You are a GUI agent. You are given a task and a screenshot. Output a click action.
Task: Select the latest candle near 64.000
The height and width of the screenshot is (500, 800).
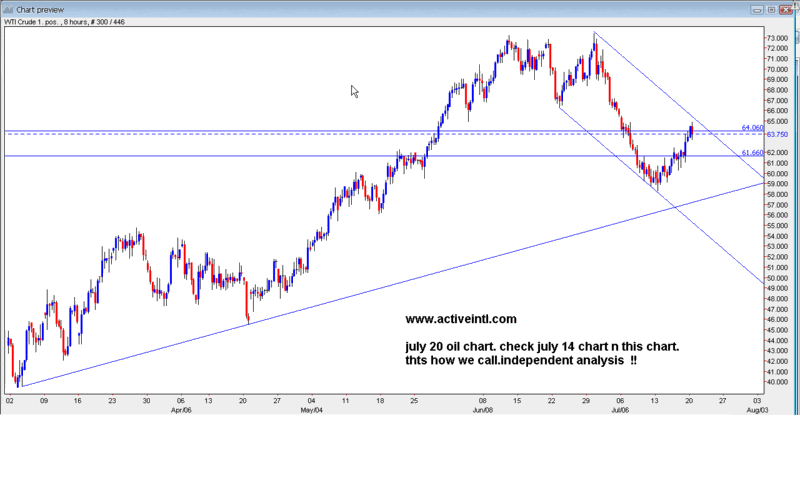pyautogui.click(x=691, y=129)
